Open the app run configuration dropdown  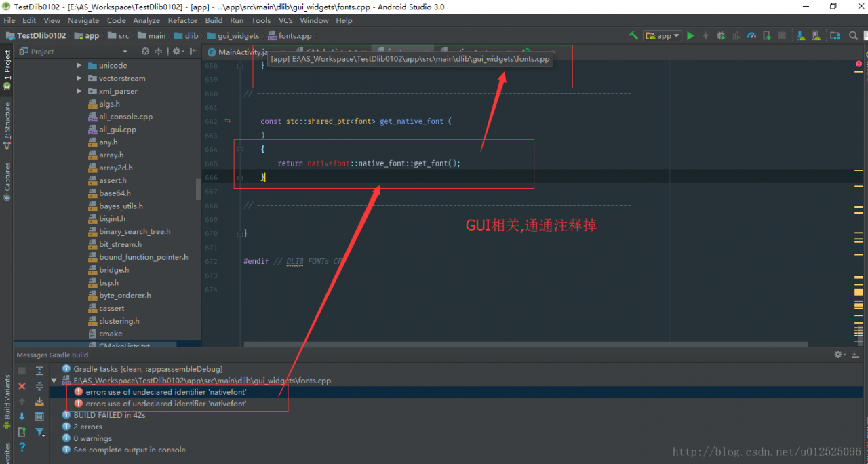click(663, 35)
